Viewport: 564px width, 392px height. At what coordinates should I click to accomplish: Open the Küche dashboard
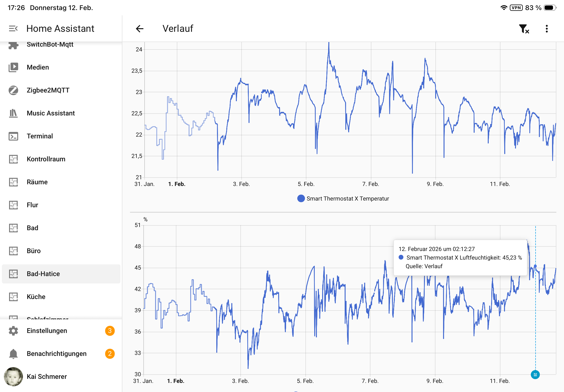tap(36, 297)
